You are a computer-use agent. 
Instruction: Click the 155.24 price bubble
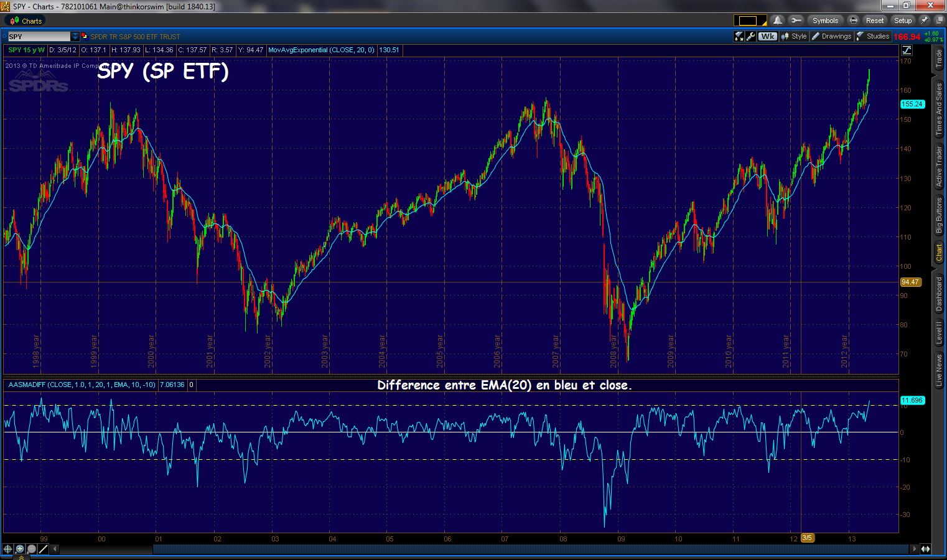click(912, 104)
